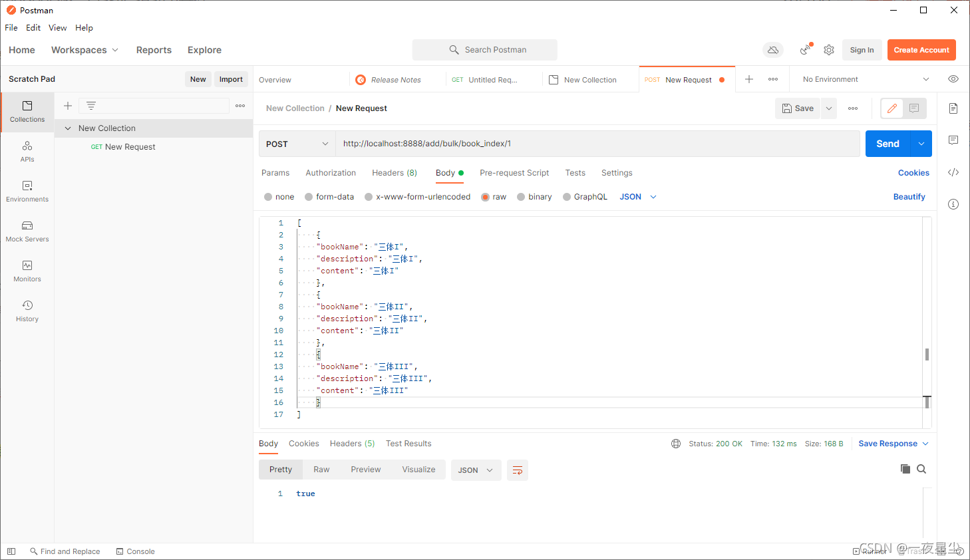Image resolution: width=970 pixels, height=560 pixels.
Task: Click the Import button
Action: click(x=231, y=79)
